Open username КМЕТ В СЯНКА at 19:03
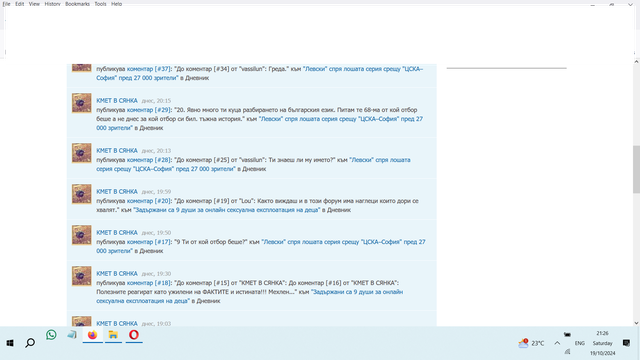This screenshot has height=360, width=640. (117, 323)
